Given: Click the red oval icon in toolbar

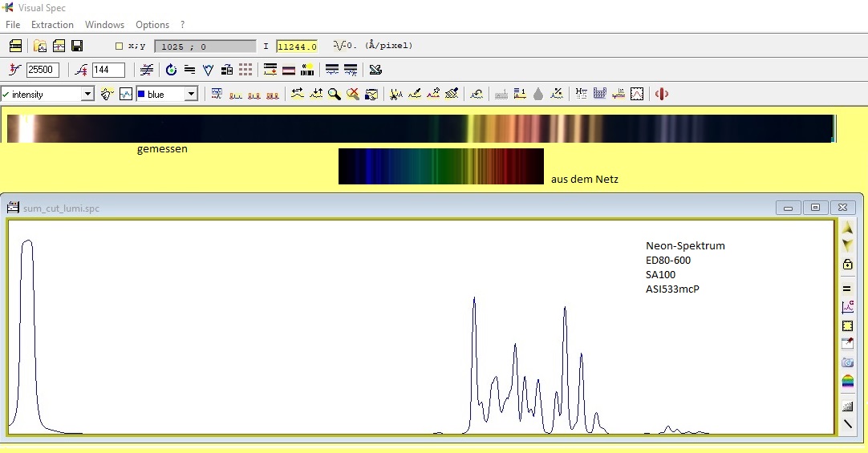Looking at the screenshot, I should tap(662, 94).
